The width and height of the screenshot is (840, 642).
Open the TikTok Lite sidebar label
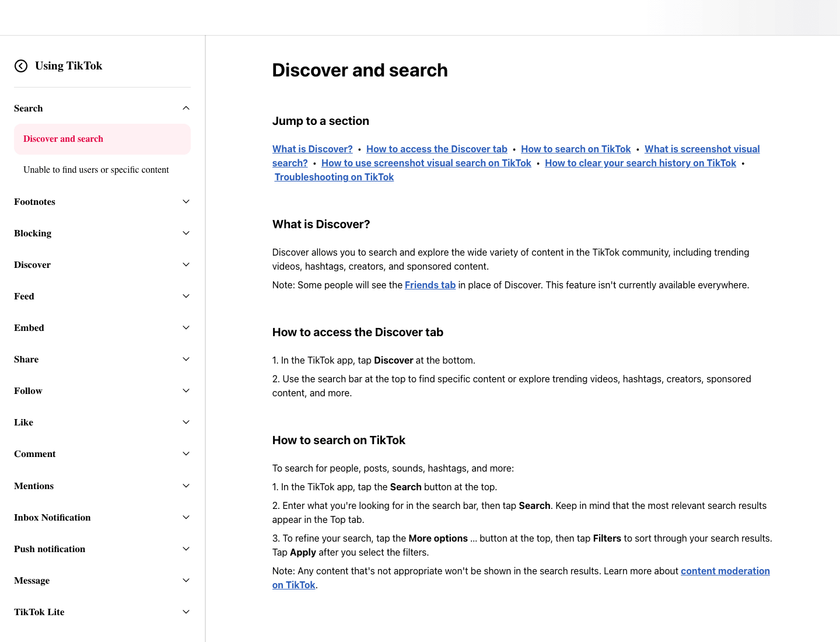point(39,612)
